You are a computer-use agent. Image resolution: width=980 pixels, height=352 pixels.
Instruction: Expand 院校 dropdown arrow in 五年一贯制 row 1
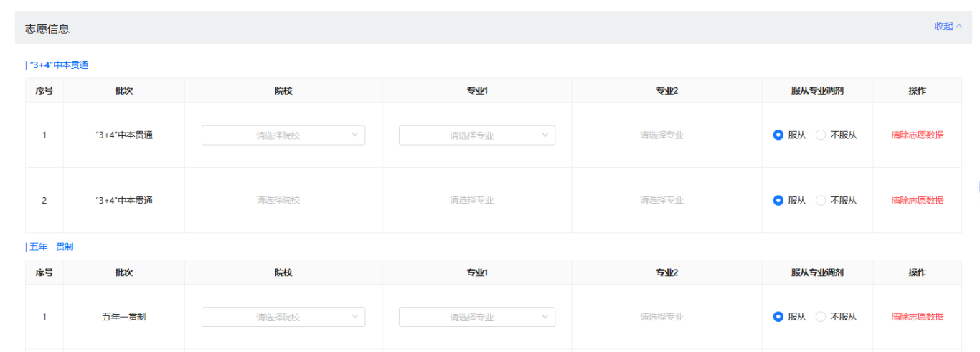tap(354, 316)
